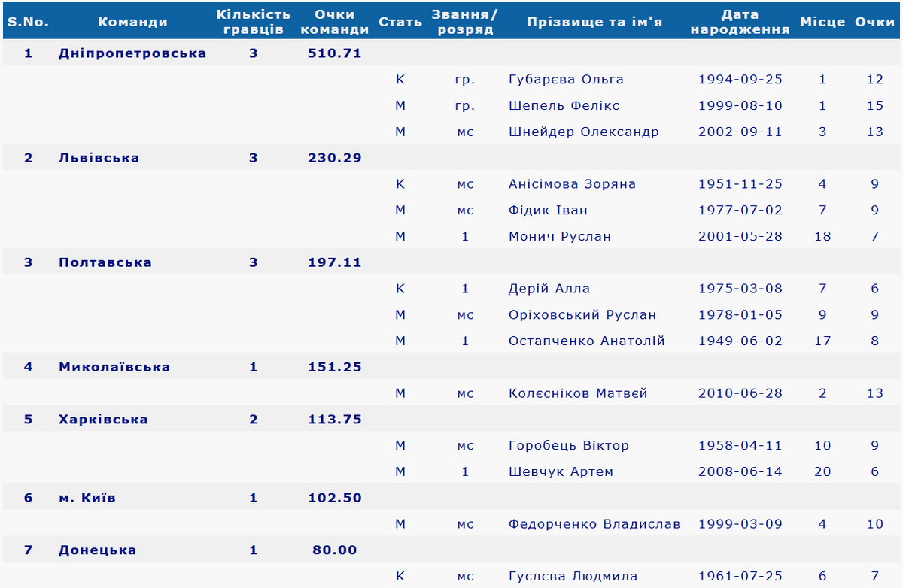The height and width of the screenshot is (588, 903).
Task: Sort table by the S.No. column header
Action: [29, 21]
